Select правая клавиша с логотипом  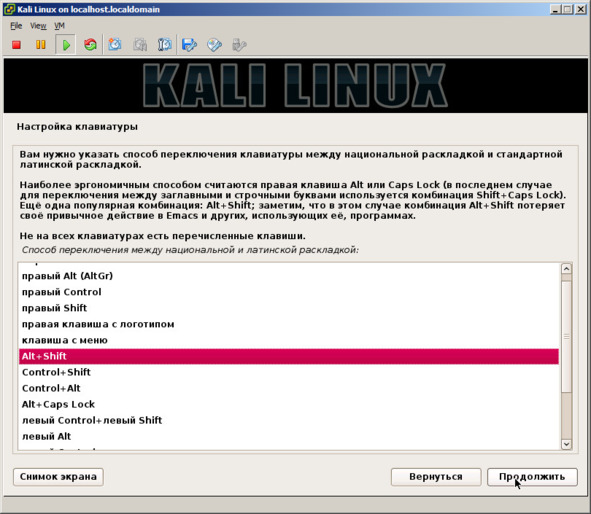point(289,324)
